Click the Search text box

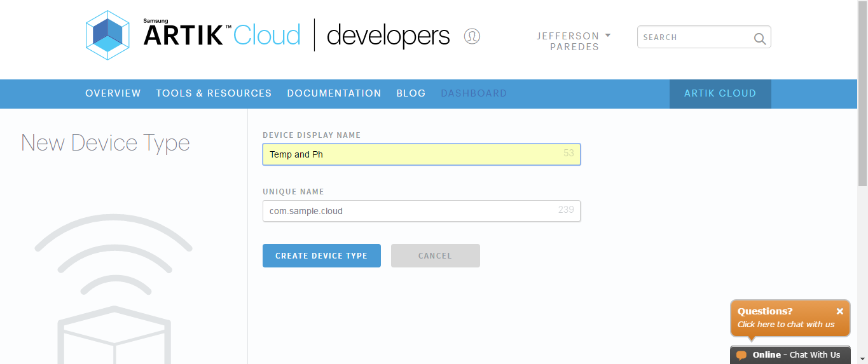694,37
